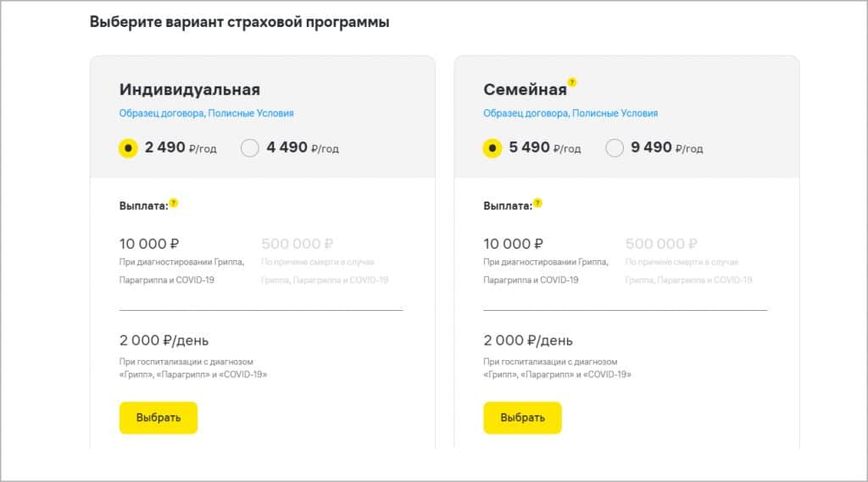Viewport: 868px width, 482px height.
Task: Select the 5 490 ₽/год family radio option
Action: click(492, 148)
